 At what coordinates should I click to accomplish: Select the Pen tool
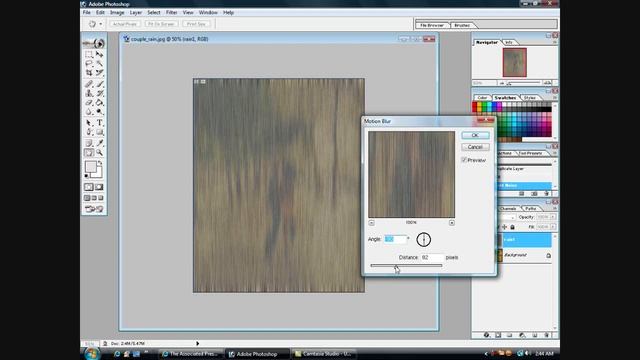[89, 132]
